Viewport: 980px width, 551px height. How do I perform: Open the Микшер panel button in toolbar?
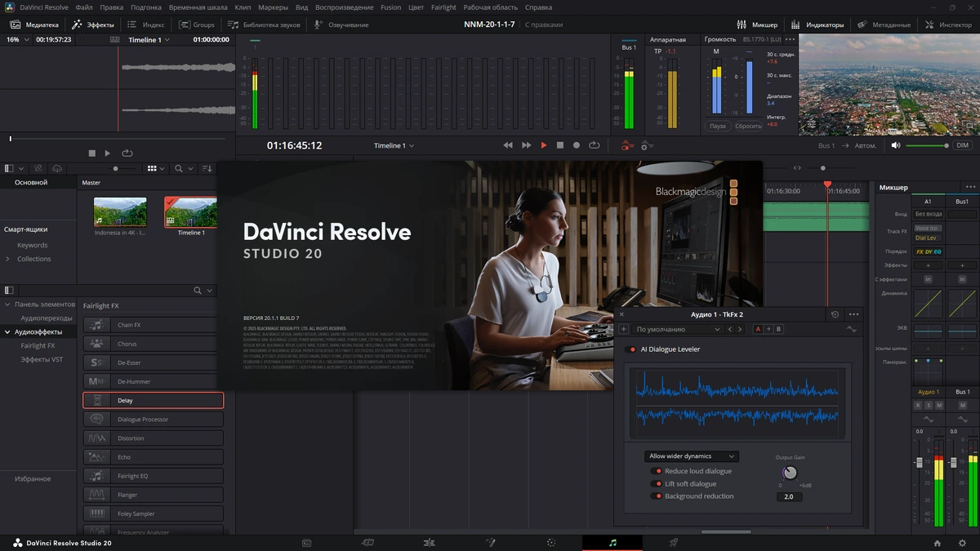[x=757, y=24]
